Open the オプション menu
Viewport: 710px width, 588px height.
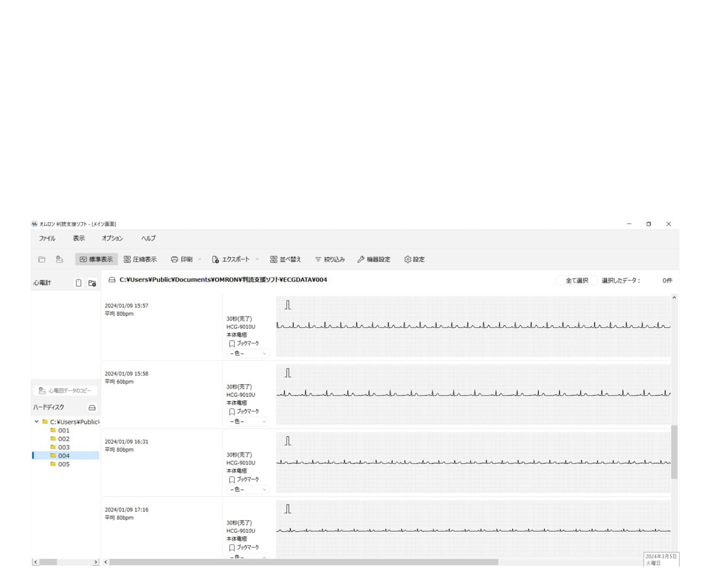112,238
